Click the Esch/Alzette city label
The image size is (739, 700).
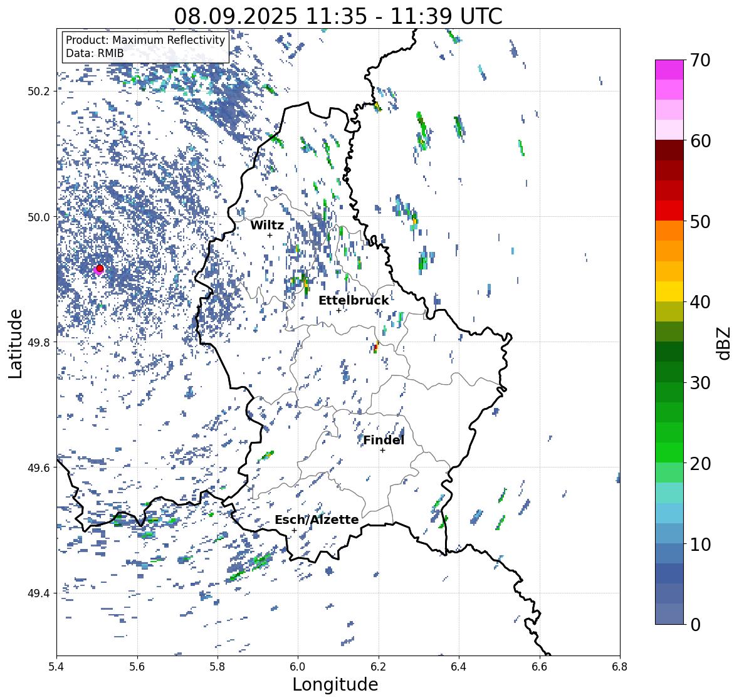(317, 520)
